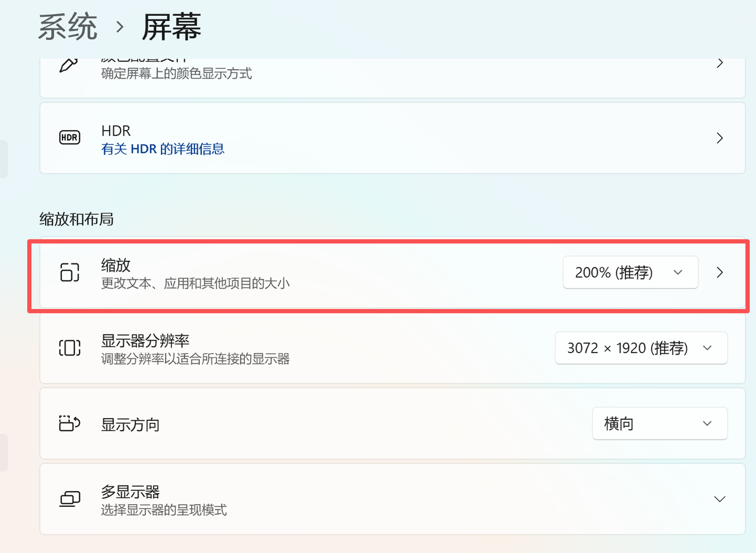Open the 200% (推荐) scale dropdown
Screen dimensions: 756x553
(631, 272)
